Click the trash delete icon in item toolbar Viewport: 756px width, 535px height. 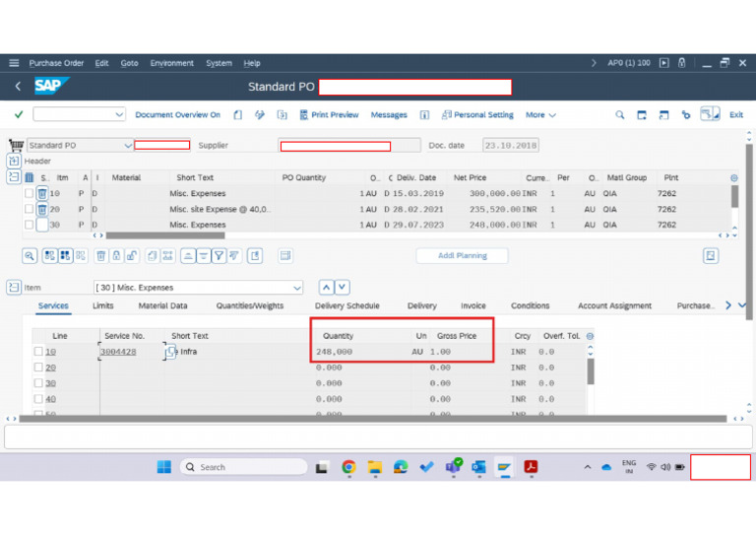[100, 256]
